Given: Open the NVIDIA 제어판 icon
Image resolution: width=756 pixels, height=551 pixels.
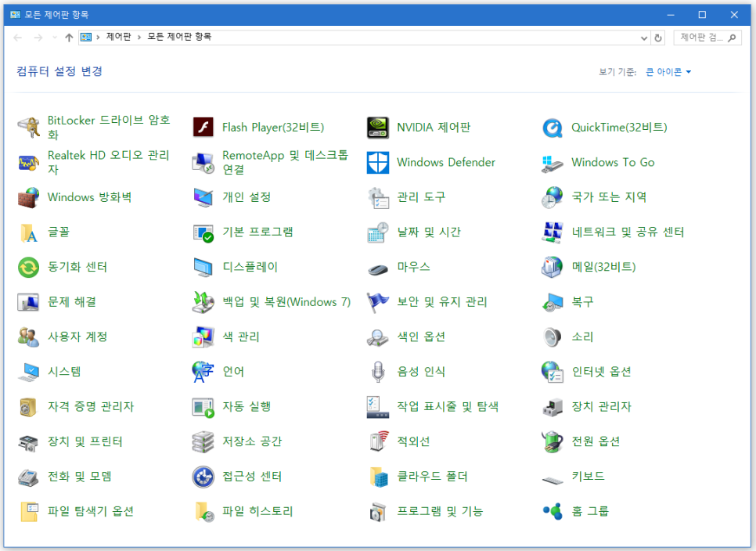Looking at the screenshot, I should [x=378, y=128].
